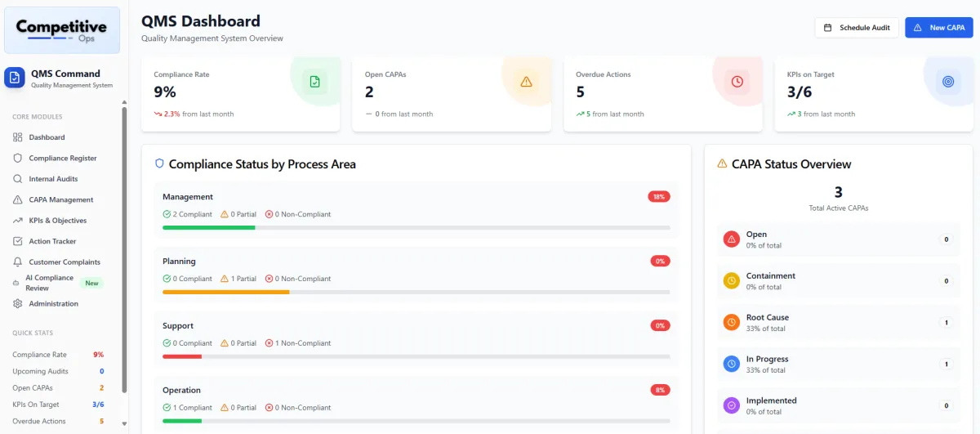Click the KPIs On Target quick stat
980x434 pixels.
(x=58, y=405)
